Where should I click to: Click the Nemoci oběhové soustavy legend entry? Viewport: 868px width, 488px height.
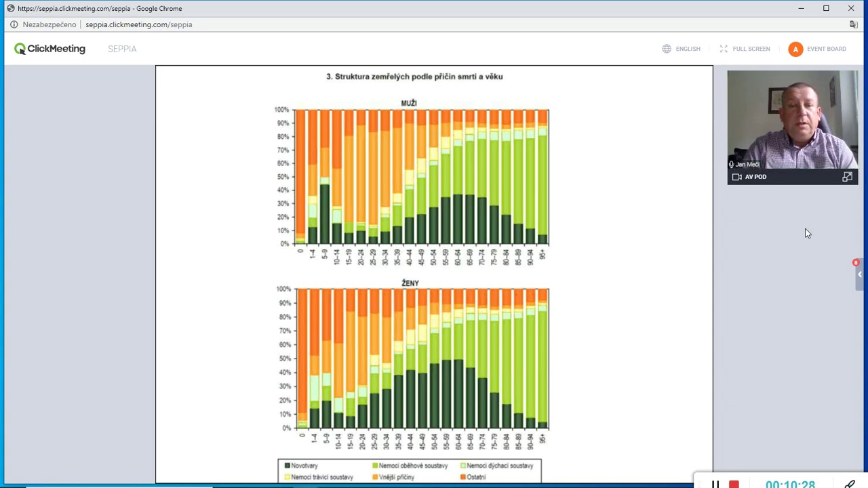coord(410,466)
